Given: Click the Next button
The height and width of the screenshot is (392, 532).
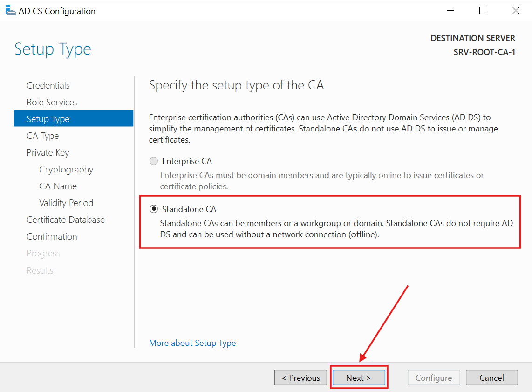Looking at the screenshot, I should click(x=359, y=378).
